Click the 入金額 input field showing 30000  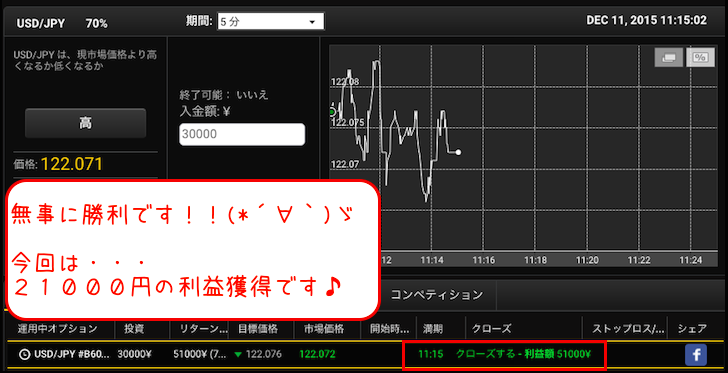[242, 134]
